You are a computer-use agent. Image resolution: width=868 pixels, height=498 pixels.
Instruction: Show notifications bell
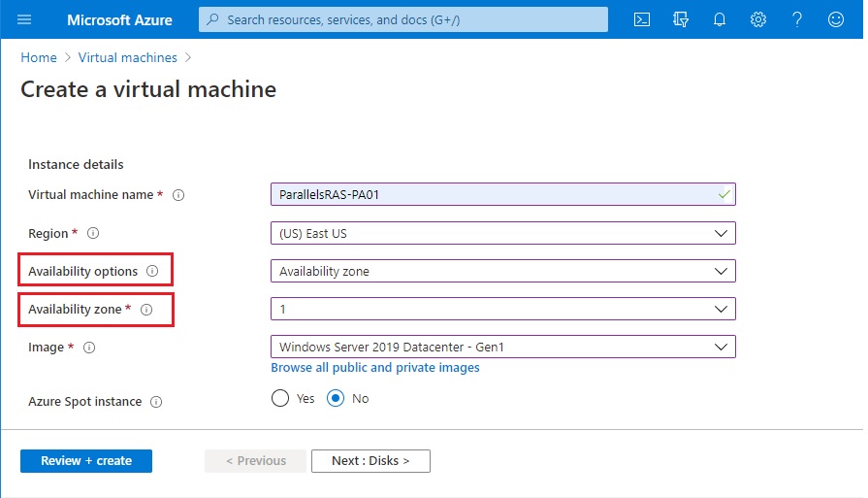point(719,20)
